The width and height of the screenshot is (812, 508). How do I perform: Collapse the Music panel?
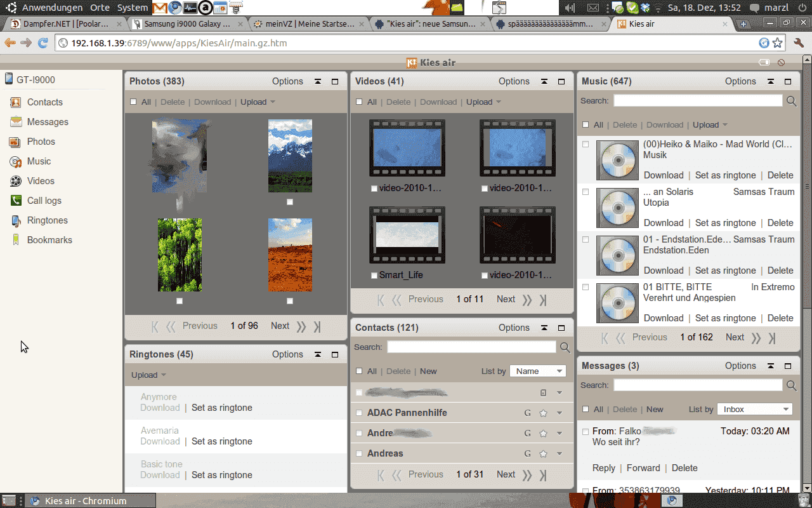pyautogui.click(x=771, y=81)
